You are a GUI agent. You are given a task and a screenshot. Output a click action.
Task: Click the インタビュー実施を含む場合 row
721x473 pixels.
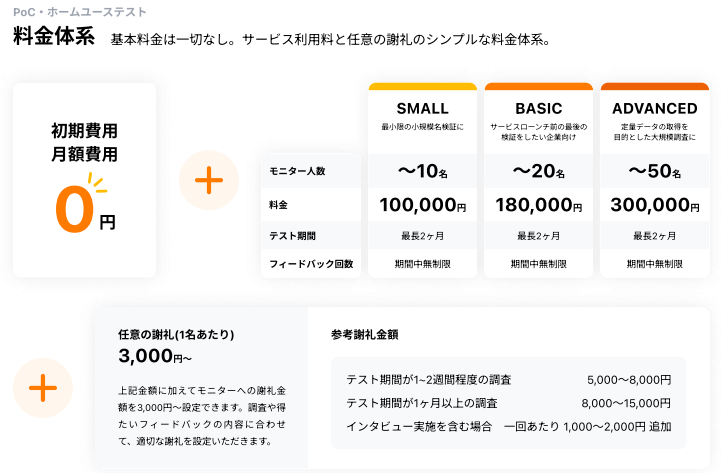point(418,427)
